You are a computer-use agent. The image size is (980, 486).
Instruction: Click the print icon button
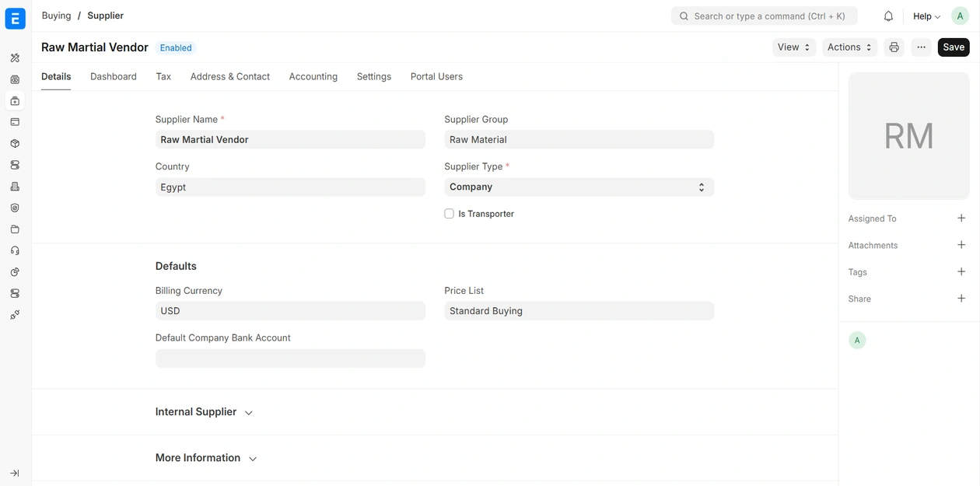click(894, 47)
